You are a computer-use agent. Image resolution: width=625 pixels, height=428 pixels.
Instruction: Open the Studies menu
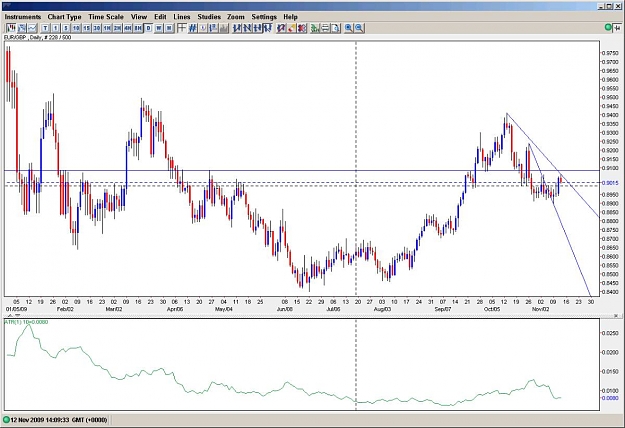pyautogui.click(x=209, y=17)
